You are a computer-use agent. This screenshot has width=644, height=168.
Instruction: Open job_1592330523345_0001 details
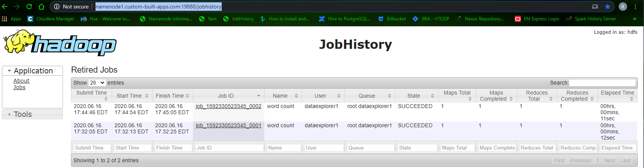click(229, 125)
